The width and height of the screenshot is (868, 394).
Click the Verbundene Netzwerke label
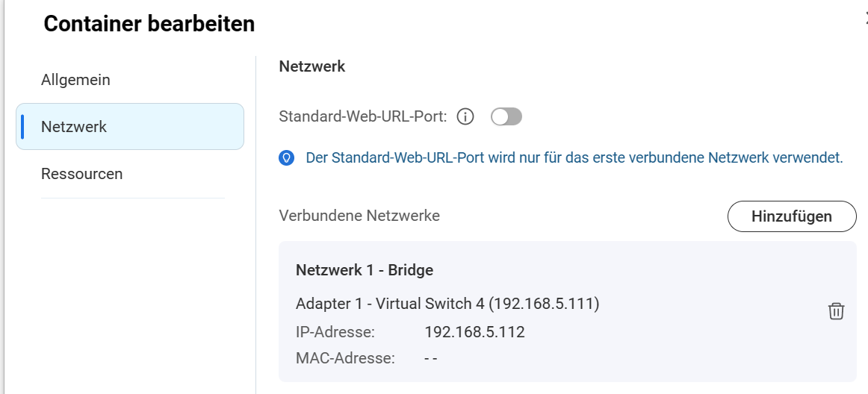tap(359, 216)
